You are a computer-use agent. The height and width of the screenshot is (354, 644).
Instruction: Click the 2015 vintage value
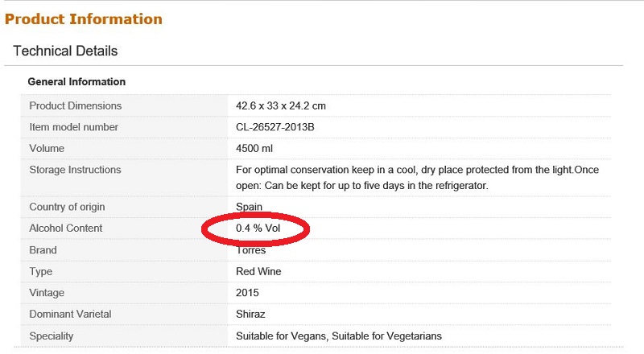point(248,293)
